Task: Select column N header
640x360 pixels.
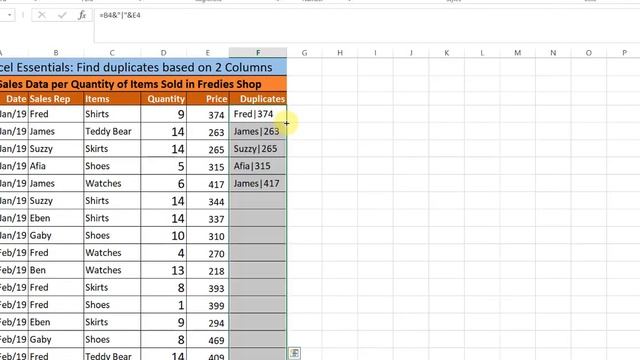Action: pos(553,53)
